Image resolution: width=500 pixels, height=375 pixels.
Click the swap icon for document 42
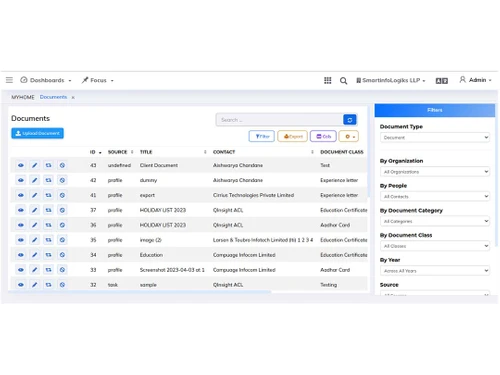(x=48, y=180)
